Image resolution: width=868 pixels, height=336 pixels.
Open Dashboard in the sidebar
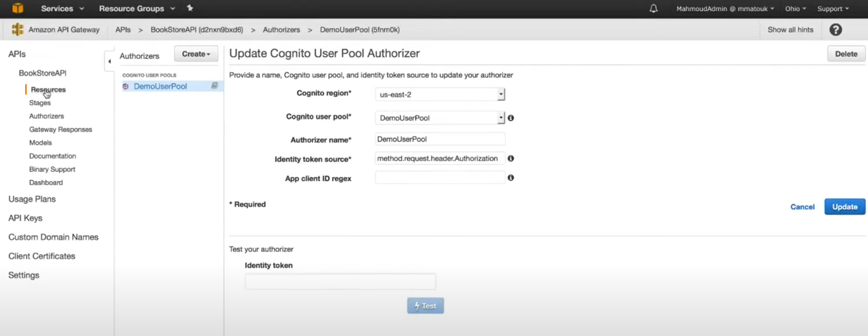(x=46, y=182)
